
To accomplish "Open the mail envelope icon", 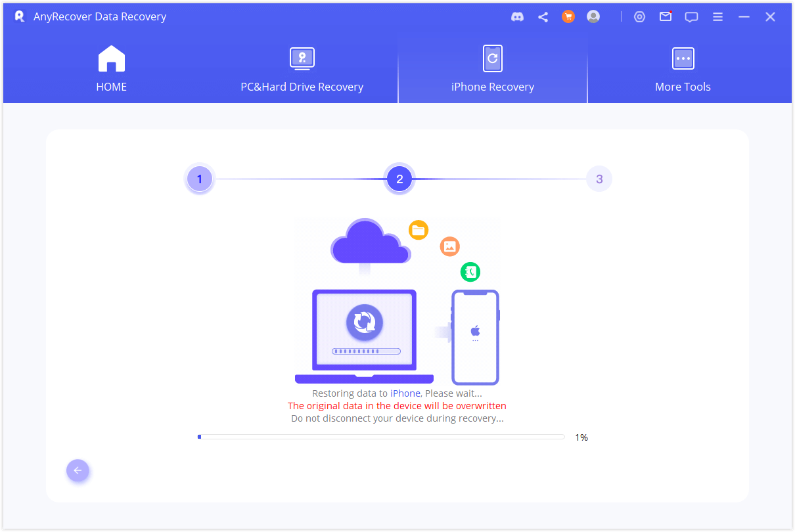I will coord(666,17).
